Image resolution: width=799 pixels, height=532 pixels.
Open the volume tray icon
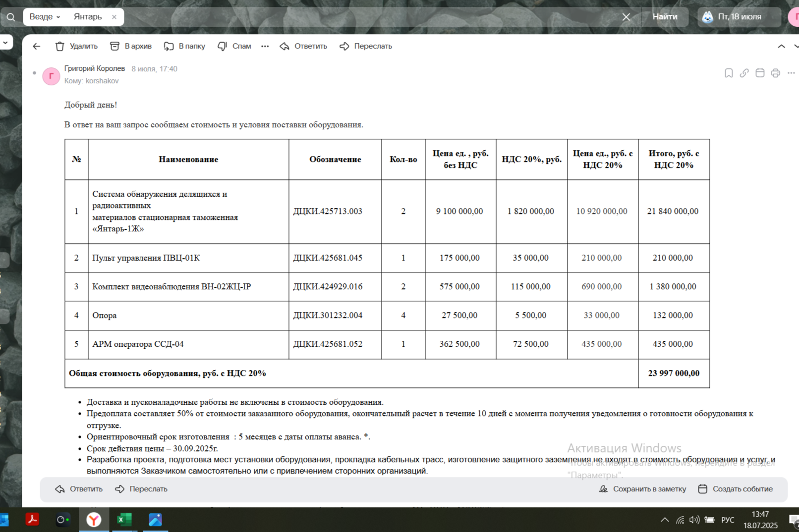pos(694,520)
